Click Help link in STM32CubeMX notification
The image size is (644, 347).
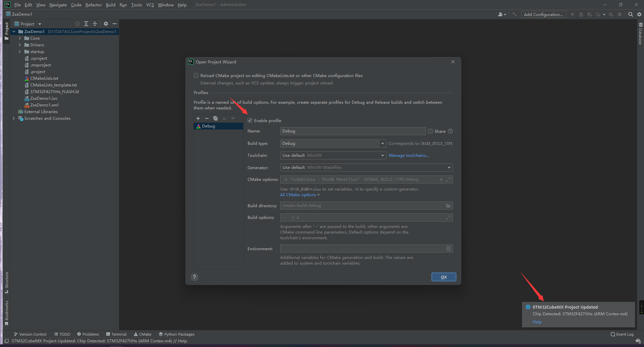tap(537, 322)
